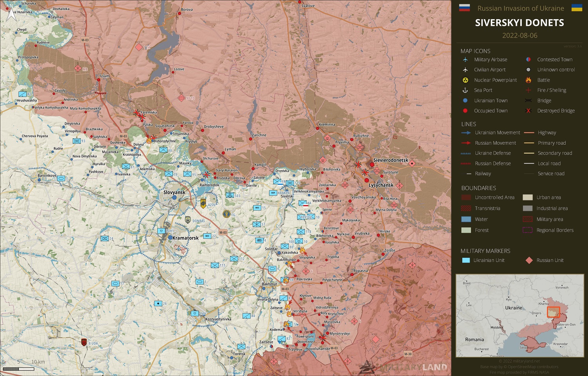Click the Military area hatched swatch
This screenshot has width=588, height=376.
(528, 219)
